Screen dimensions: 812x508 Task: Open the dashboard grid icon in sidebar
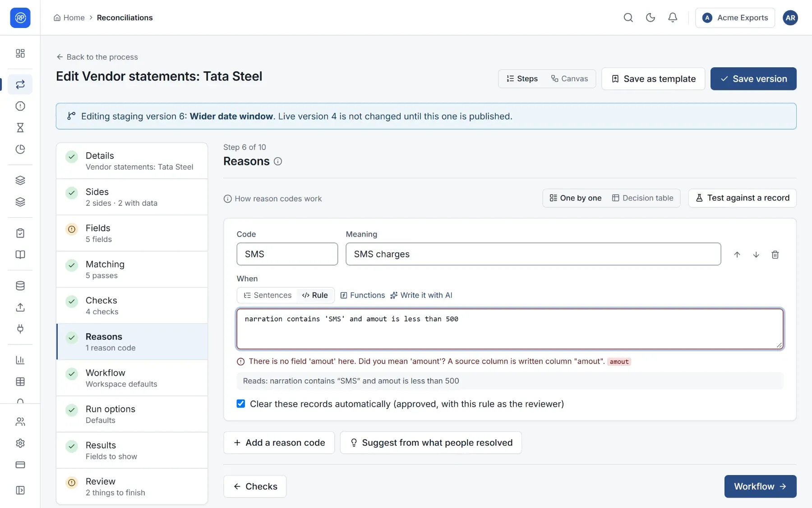click(20, 53)
